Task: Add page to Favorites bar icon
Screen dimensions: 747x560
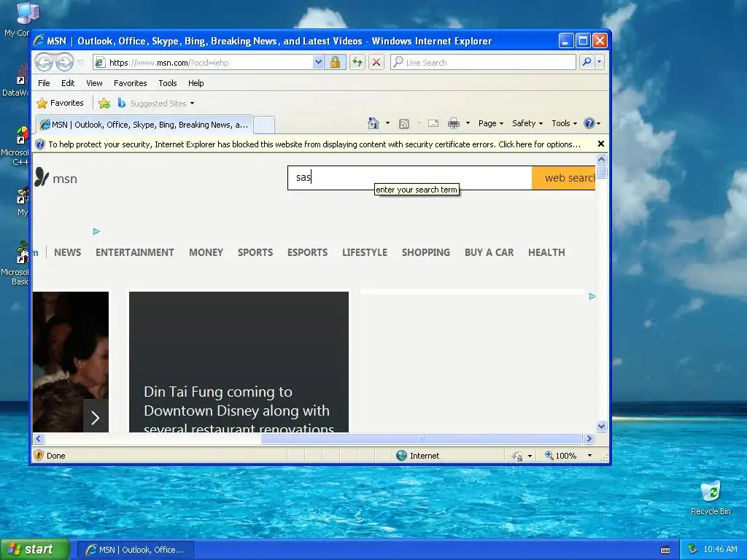Action: tap(104, 103)
